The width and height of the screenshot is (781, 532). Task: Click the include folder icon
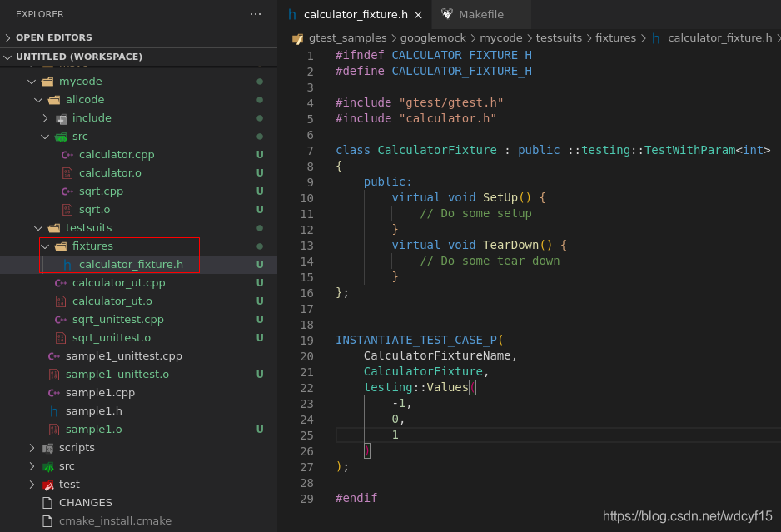click(62, 118)
